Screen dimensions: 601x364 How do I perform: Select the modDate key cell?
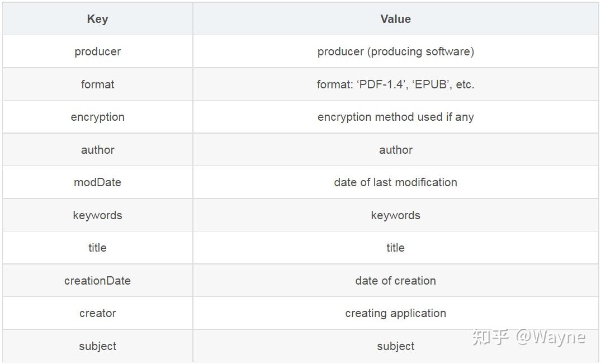tap(97, 182)
